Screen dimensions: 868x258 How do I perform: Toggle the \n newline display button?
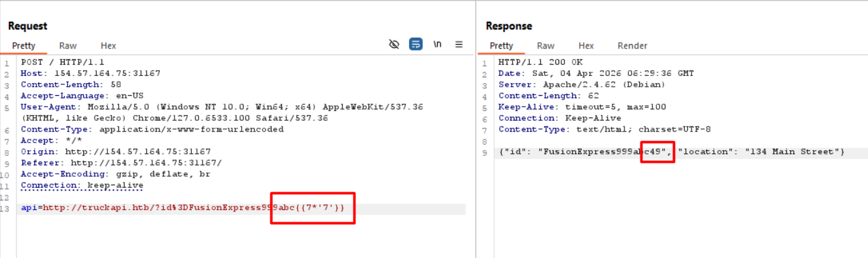click(x=438, y=45)
